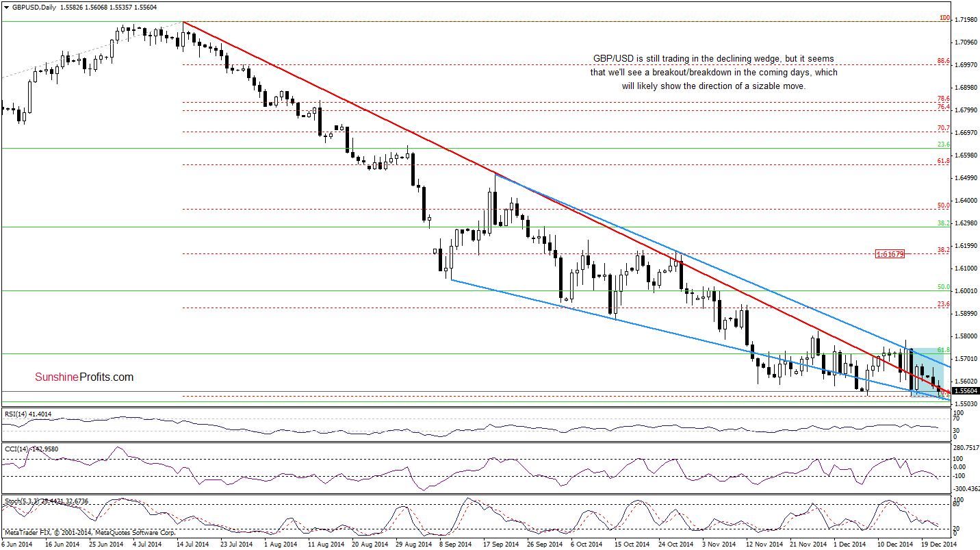Click the 70.7 Fibonacci level label
Screen dimensions: 980x550
[x=943, y=127]
